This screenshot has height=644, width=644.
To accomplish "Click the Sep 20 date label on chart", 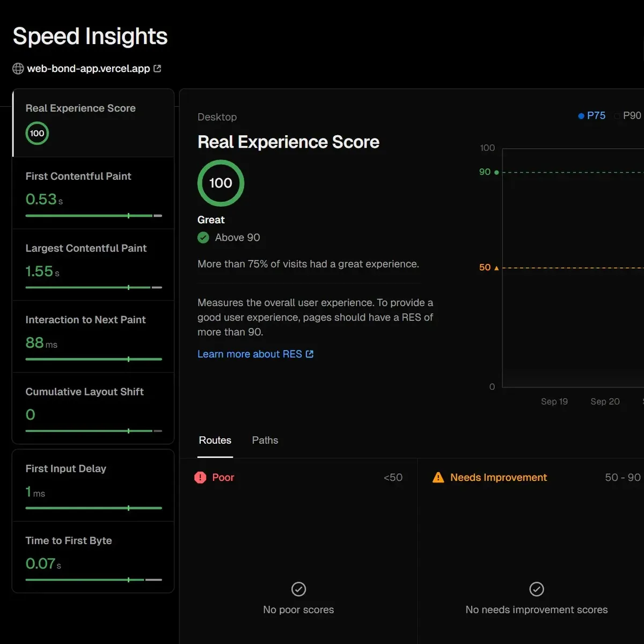I will (x=605, y=401).
